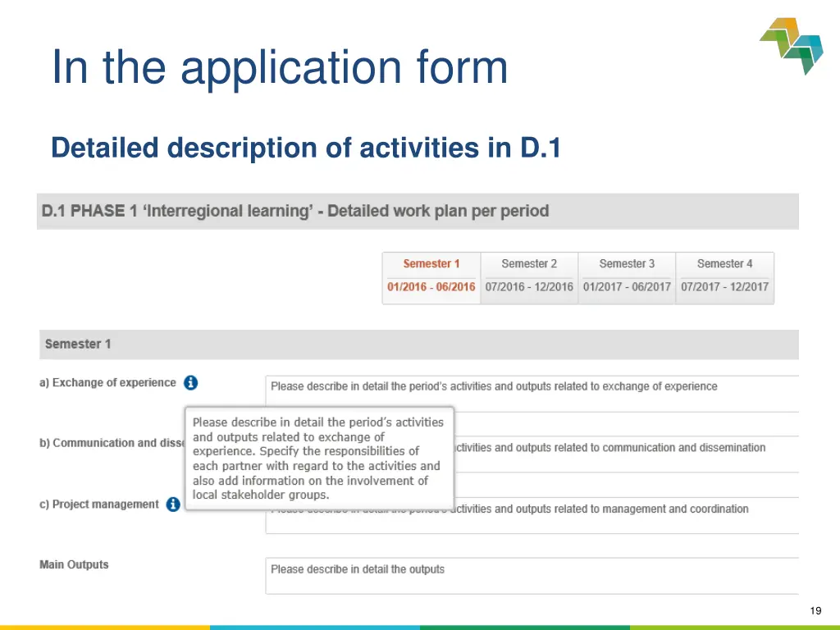Viewport: 840px width, 630px height.
Task: Click the 'c) Project management' label
Action: pyautogui.click(x=99, y=504)
